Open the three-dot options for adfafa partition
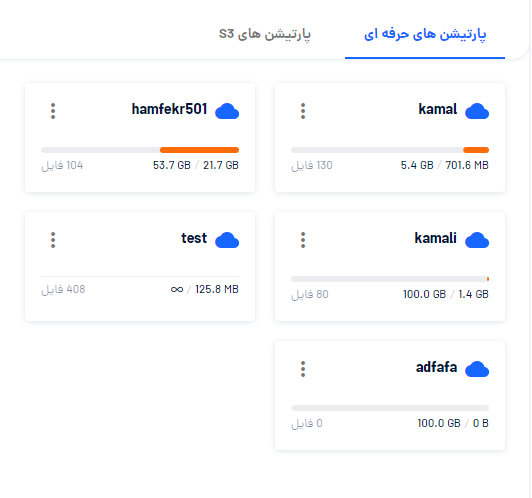The width and height of the screenshot is (532, 498). (303, 369)
